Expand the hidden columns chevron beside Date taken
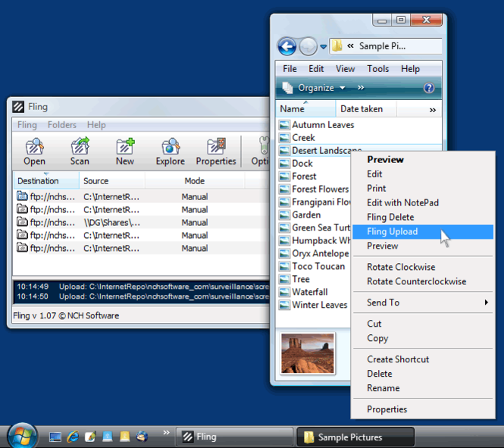504x448 pixels. point(433,110)
